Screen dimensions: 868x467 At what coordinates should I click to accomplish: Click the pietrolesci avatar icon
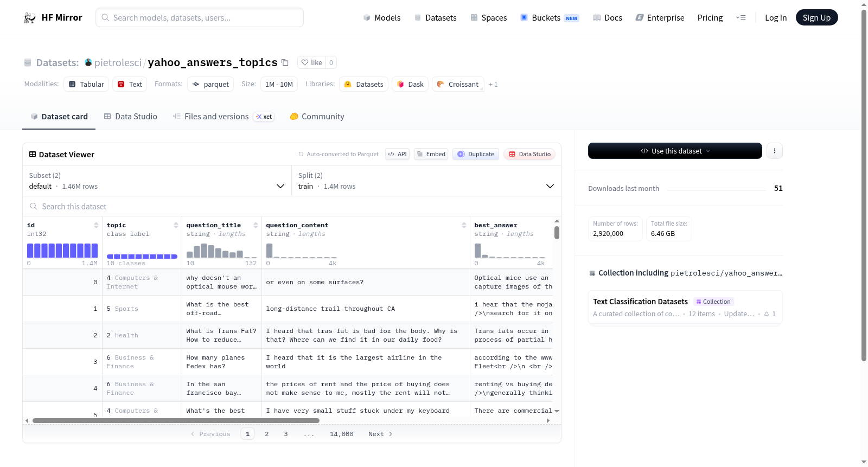point(88,62)
